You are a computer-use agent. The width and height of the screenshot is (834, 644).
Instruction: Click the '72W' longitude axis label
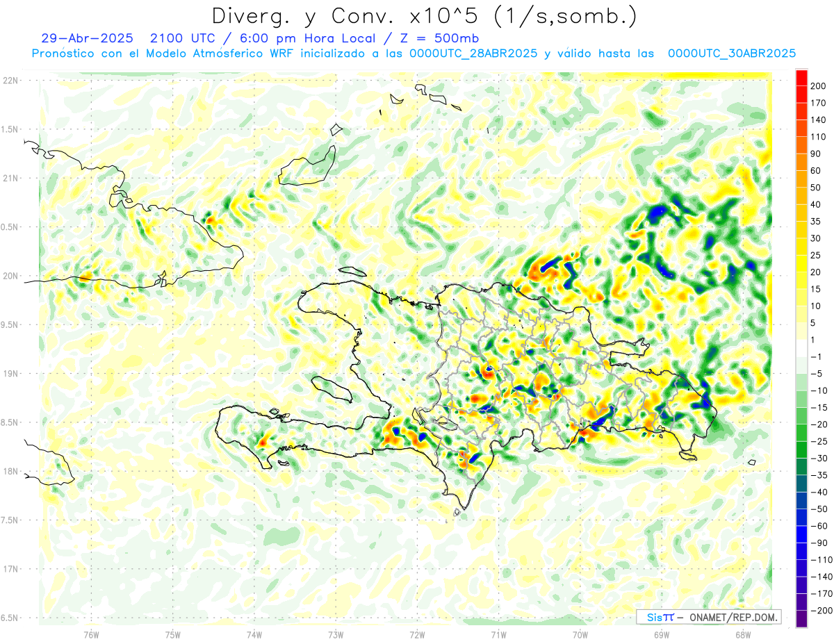click(417, 634)
